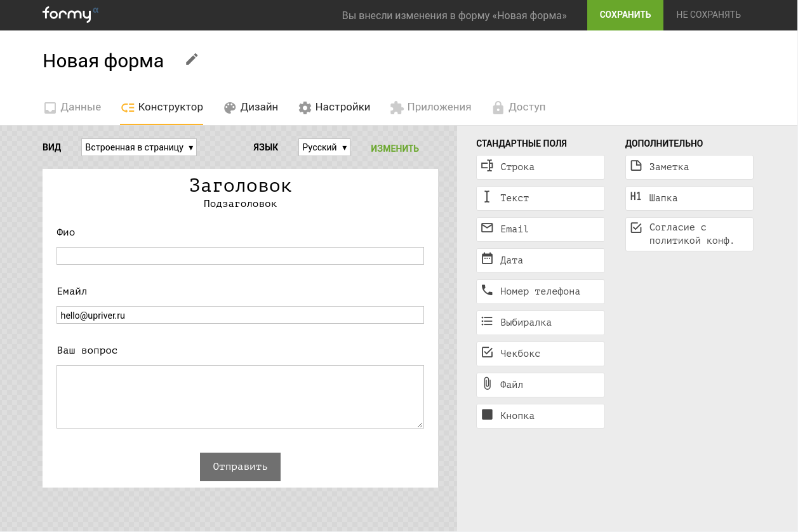Viewport: 798px width, 532px height.
Task: Click the Отправить button in form
Action: [x=240, y=467]
